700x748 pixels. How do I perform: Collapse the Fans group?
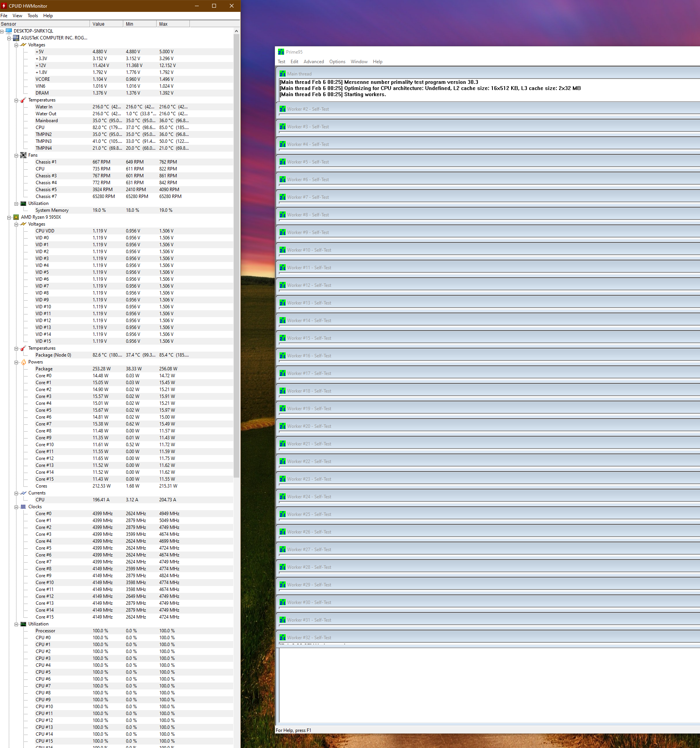click(16, 155)
